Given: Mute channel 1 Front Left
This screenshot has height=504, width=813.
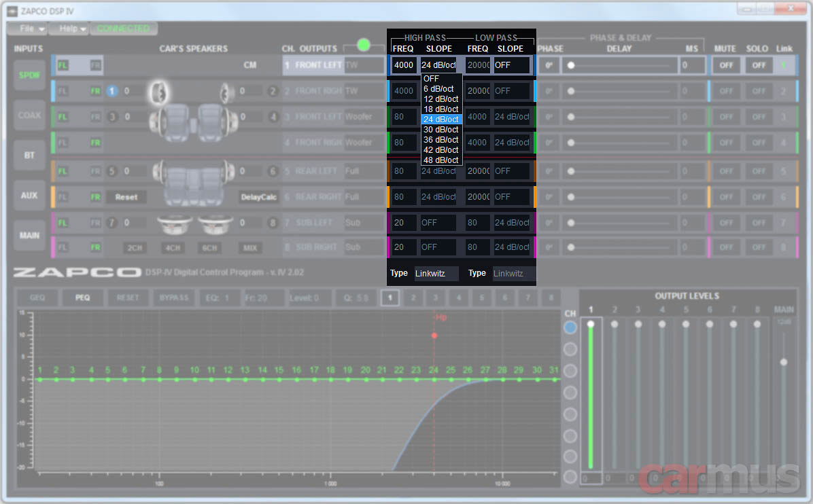Looking at the screenshot, I should tap(726, 65).
